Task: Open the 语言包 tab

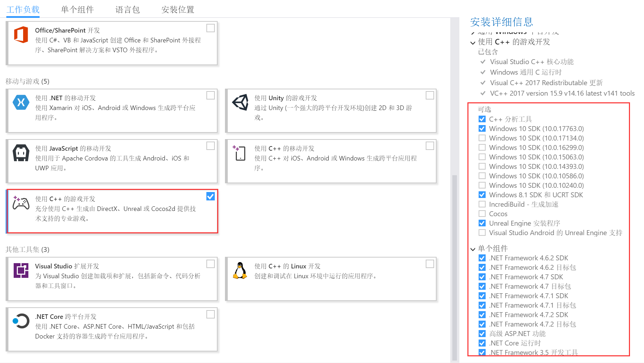Action: pyautogui.click(x=127, y=9)
